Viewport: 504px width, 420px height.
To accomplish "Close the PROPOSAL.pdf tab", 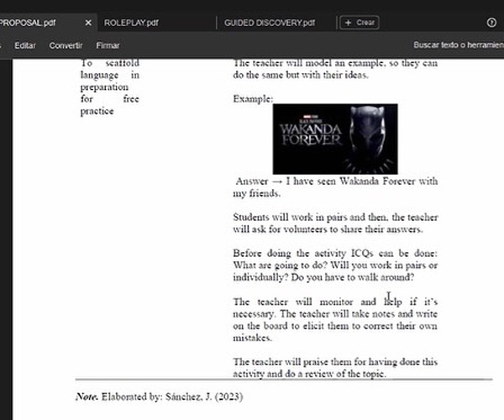I will 88,23.
